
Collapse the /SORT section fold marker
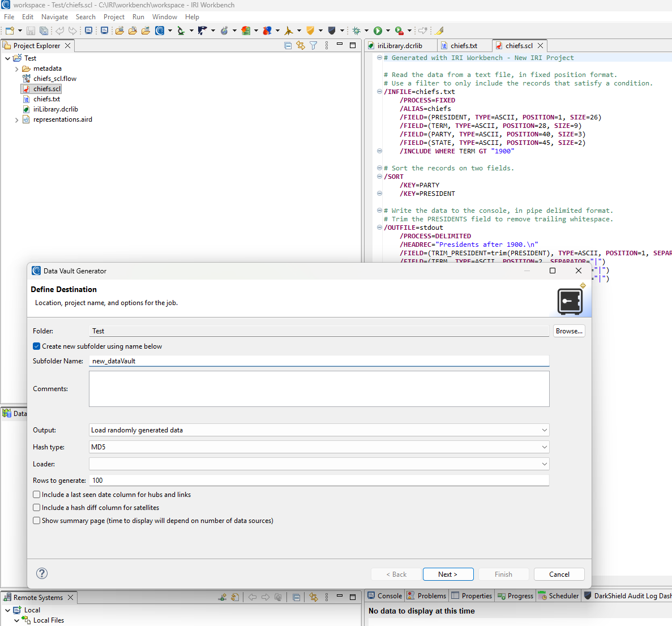379,176
